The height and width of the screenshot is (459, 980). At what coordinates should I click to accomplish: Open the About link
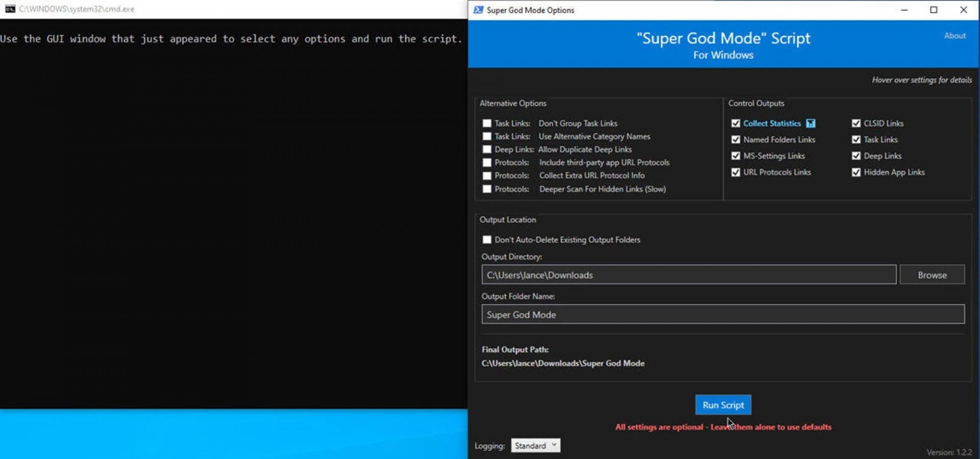(954, 36)
